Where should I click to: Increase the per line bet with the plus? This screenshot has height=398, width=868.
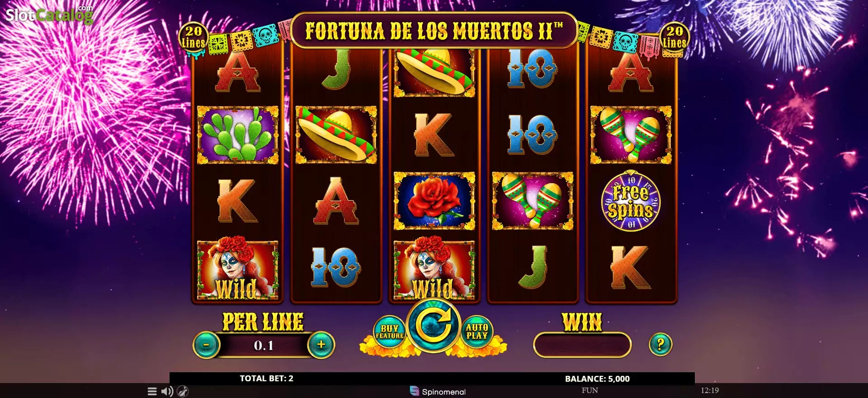click(321, 345)
